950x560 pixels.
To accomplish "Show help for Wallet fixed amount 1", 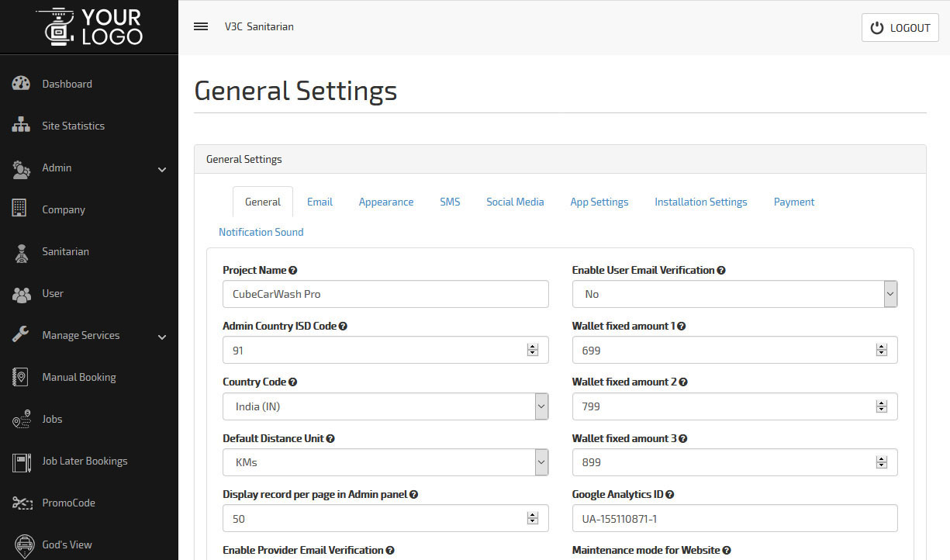I will click(682, 327).
